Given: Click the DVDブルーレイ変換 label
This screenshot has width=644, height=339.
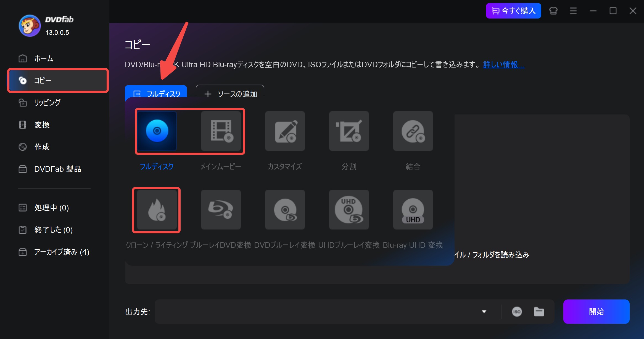Looking at the screenshot, I should (285, 245).
